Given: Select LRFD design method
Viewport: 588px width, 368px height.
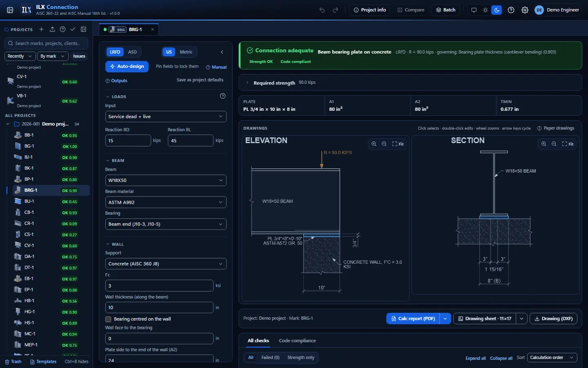Looking at the screenshot, I should point(115,52).
